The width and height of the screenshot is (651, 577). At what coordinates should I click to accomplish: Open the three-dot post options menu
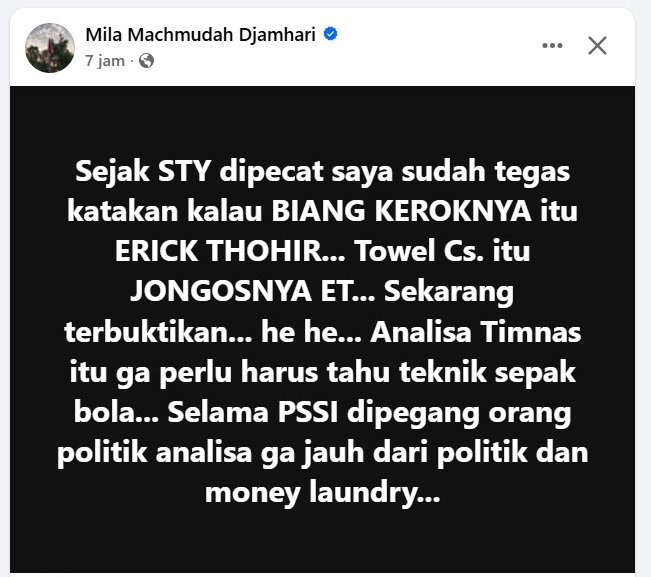tap(552, 46)
